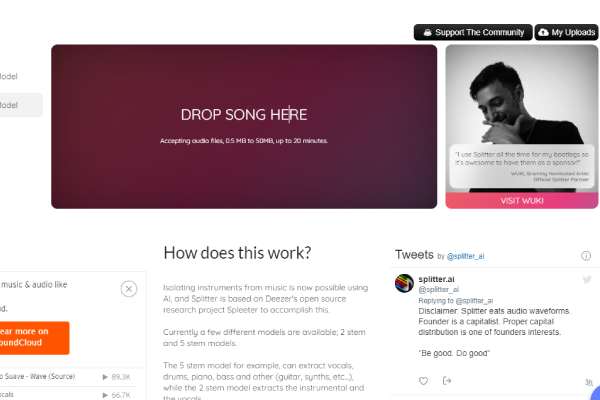Select the highlighted Model item in sidebar

(20, 105)
